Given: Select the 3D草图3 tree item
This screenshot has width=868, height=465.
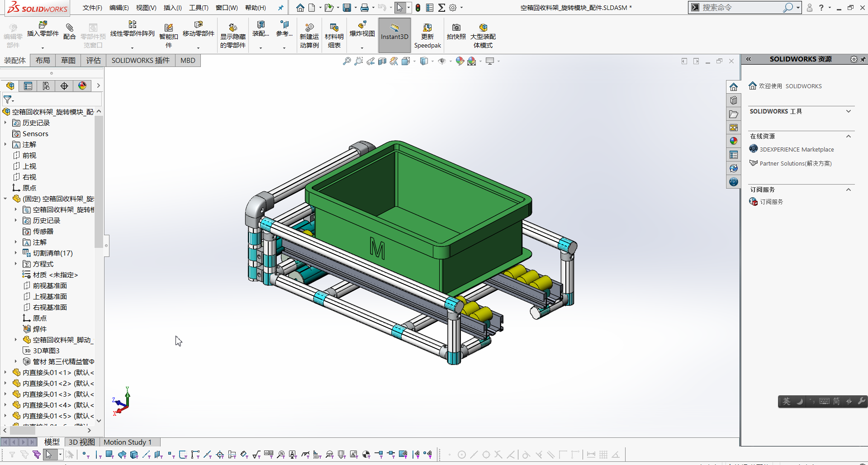Looking at the screenshot, I should [x=46, y=351].
